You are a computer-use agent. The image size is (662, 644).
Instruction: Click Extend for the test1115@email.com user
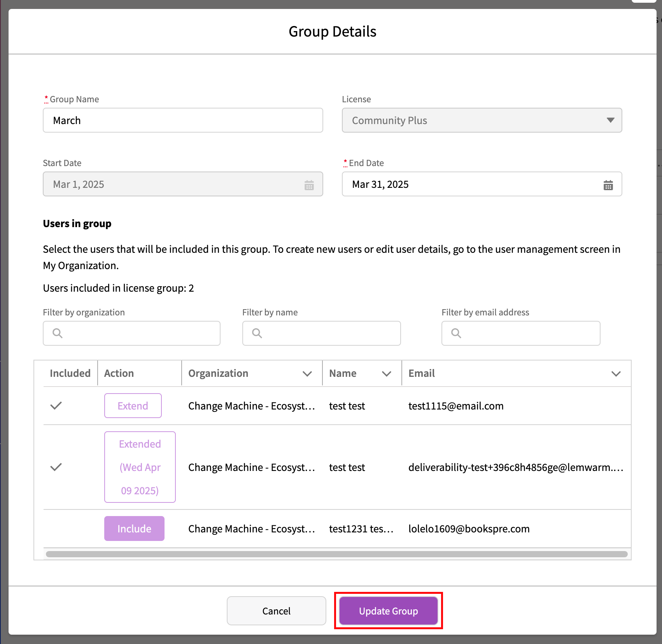(133, 406)
